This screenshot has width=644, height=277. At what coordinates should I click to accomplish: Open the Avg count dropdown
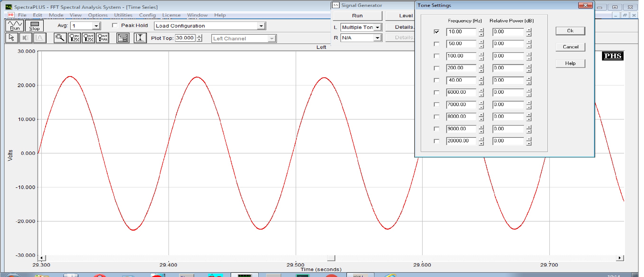(x=96, y=26)
